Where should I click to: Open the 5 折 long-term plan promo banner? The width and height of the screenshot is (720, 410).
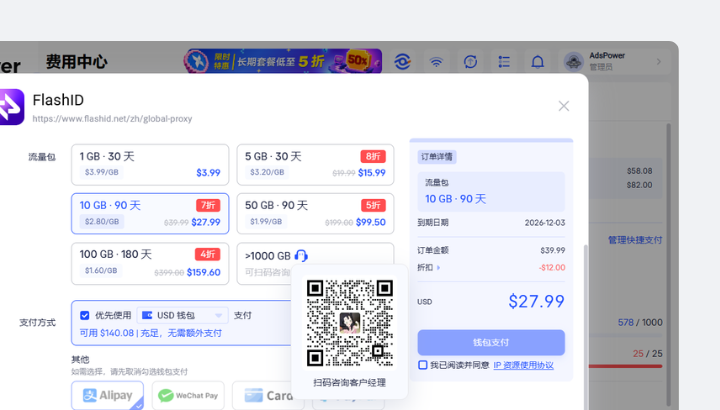point(283,61)
